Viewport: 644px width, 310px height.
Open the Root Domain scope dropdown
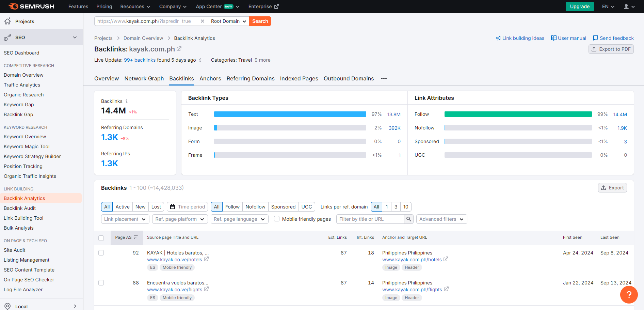point(228,21)
